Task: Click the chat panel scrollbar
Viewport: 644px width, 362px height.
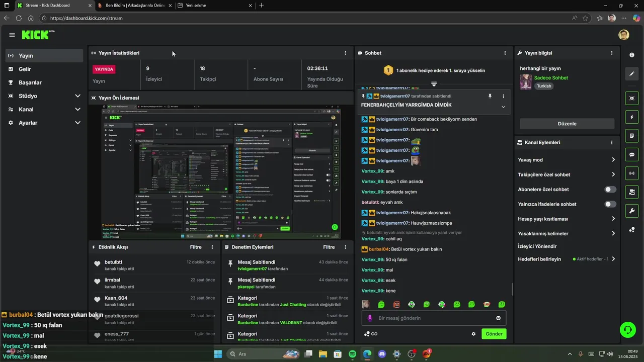Action: (x=512, y=289)
